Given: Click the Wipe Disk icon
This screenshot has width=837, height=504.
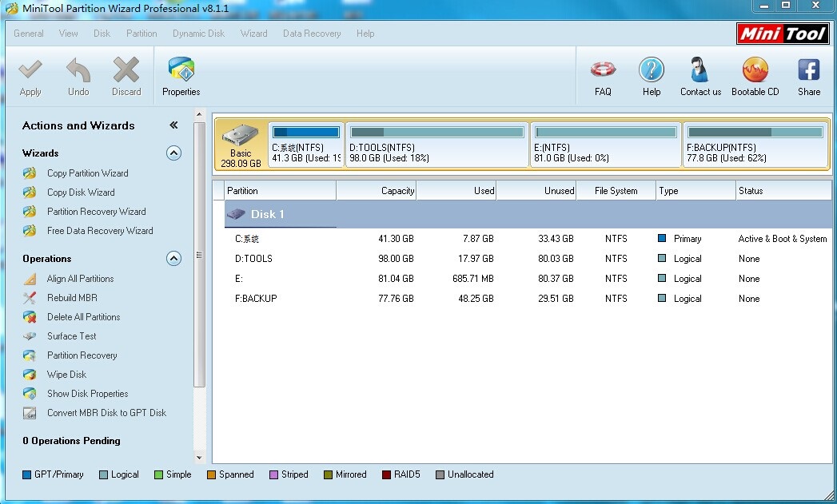Looking at the screenshot, I should pos(30,375).
